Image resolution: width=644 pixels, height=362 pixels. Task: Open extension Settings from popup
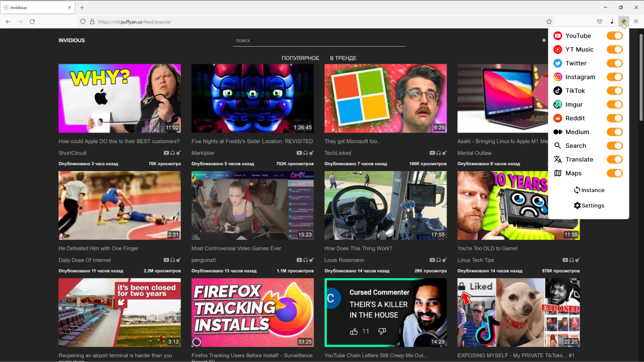[589, 206]
